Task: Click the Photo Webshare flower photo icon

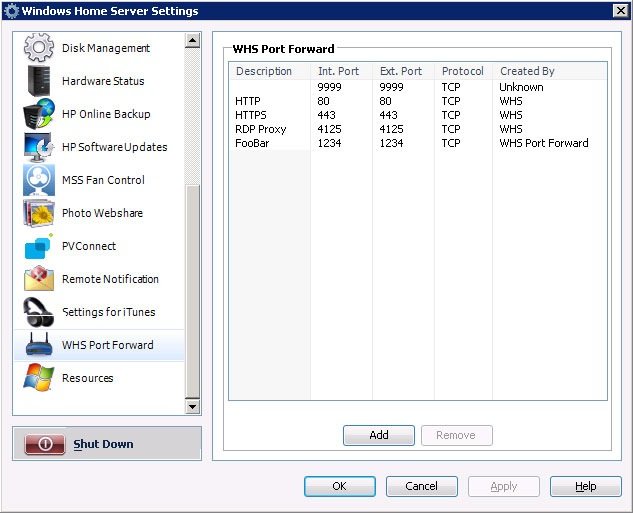Action: tap(39, 213)
